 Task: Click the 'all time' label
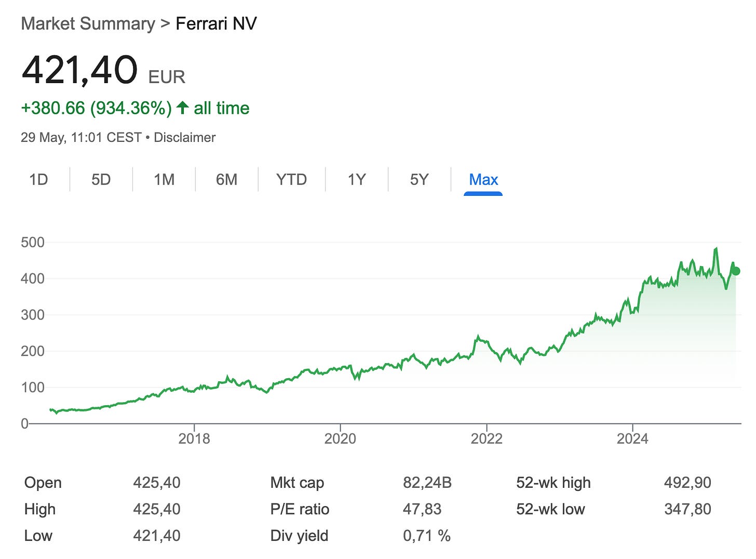coord(222,108)
